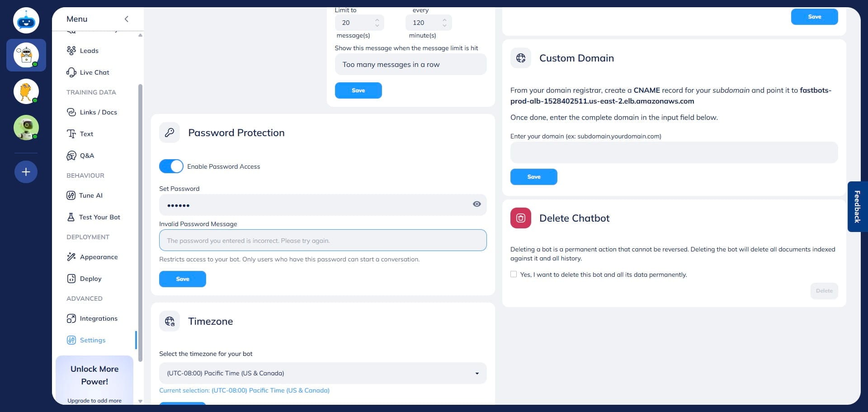Open the Q&A label in sidebar
The height and width of the screenshot is (412, 868).
point(87,156)
